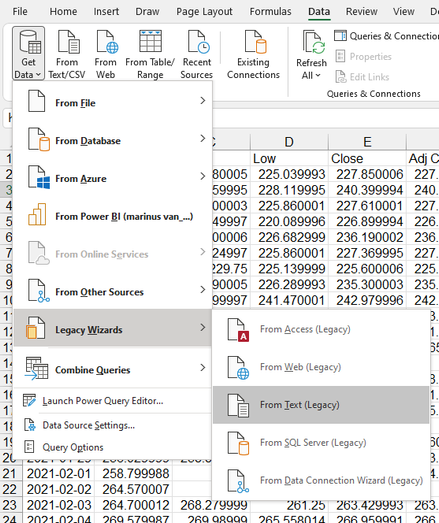Click the Refresh All ribbon button
439x523 pixels.
311,54
